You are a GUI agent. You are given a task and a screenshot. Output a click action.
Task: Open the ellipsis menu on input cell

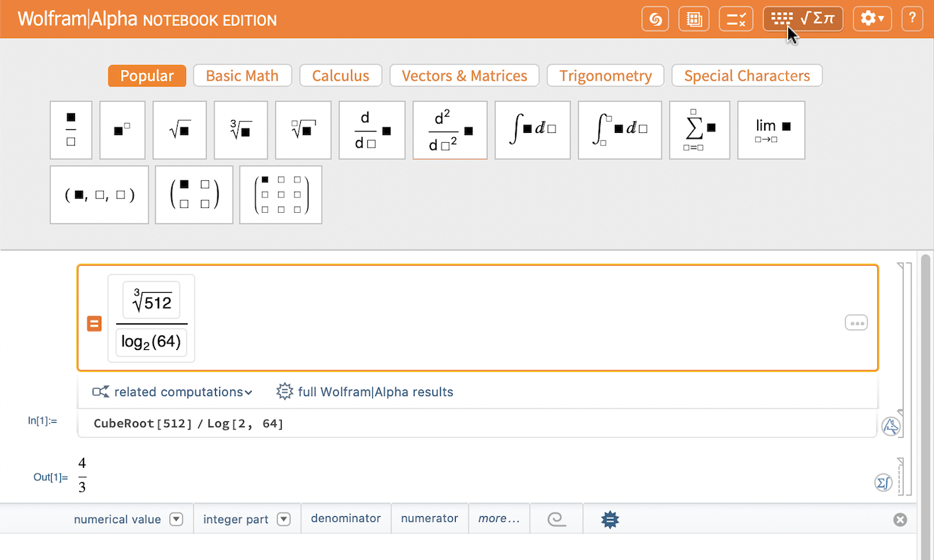tap(856, 323)
